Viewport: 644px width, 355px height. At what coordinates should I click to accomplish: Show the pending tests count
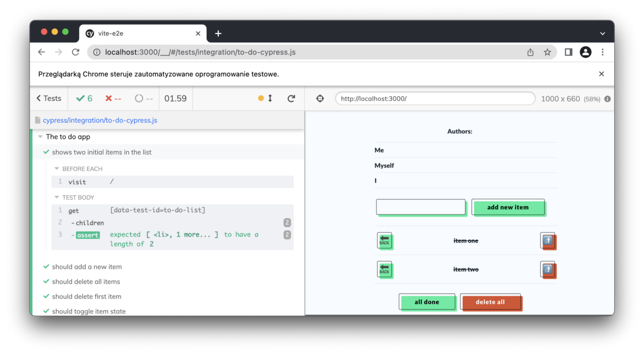point(144,98)
